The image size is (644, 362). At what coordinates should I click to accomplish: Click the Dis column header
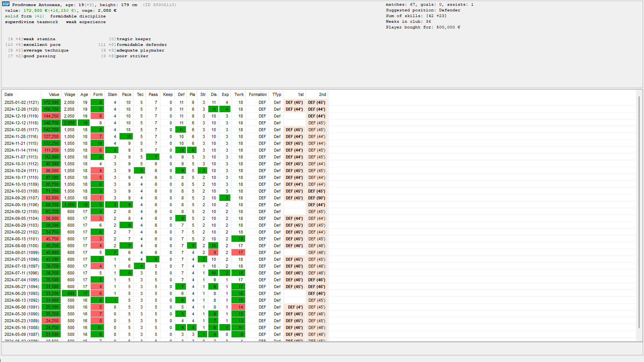coord(214,94)
